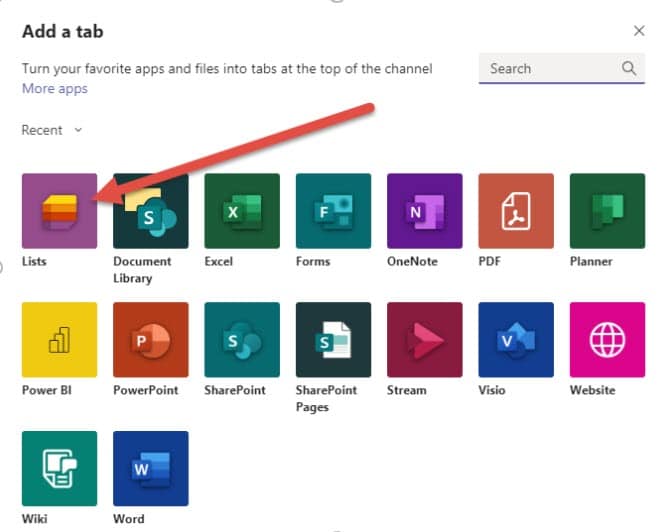Screen dimensions: 668x532
Task: Add the Planner app tab
Action: tap(608, 211)
